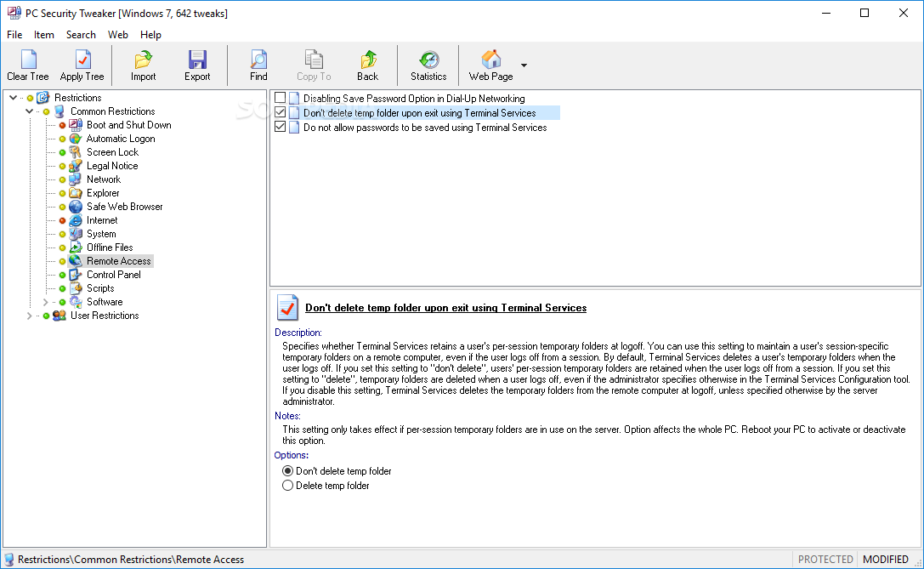Open the Item menu
Screen dimensions: 924x569
pos(43,35)
